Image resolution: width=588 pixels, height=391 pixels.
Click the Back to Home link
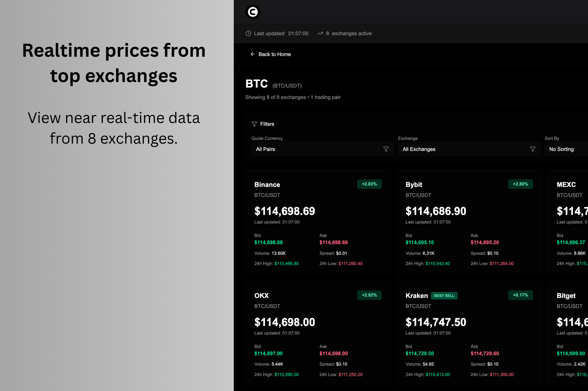[x=274, y=54]
